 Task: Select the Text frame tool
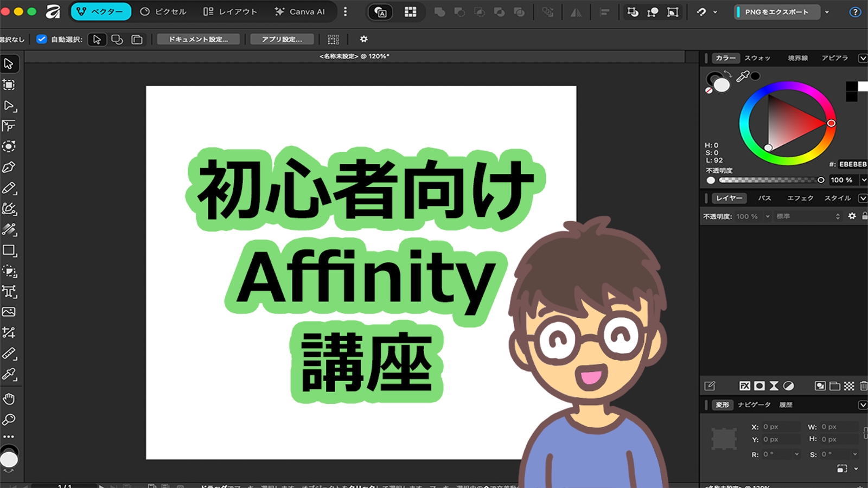[x=9, y=291]
